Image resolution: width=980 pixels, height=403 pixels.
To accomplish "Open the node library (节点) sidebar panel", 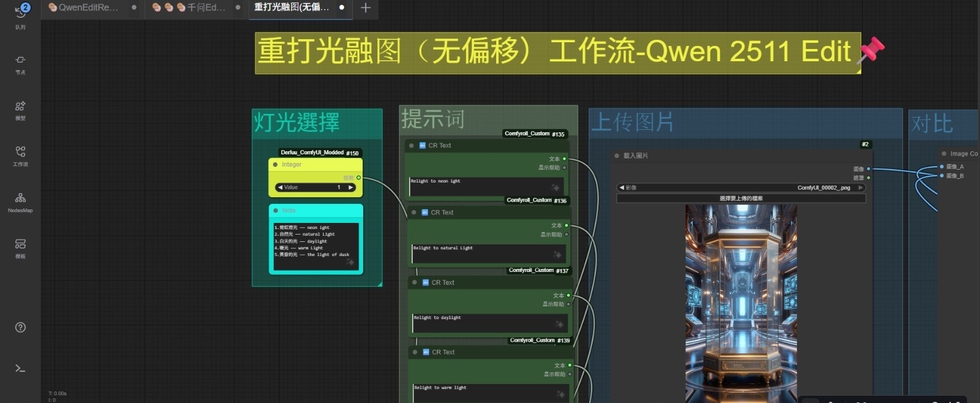I will (x=20, y=64).
